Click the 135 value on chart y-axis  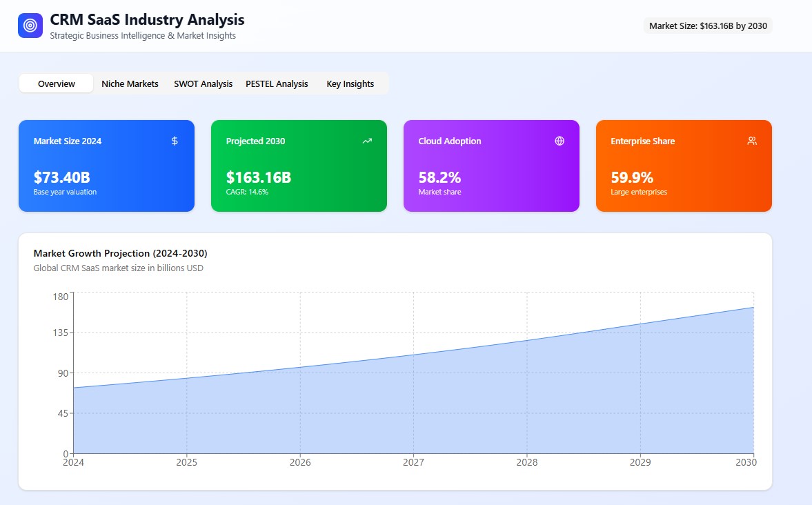click(x=60, y=333)
